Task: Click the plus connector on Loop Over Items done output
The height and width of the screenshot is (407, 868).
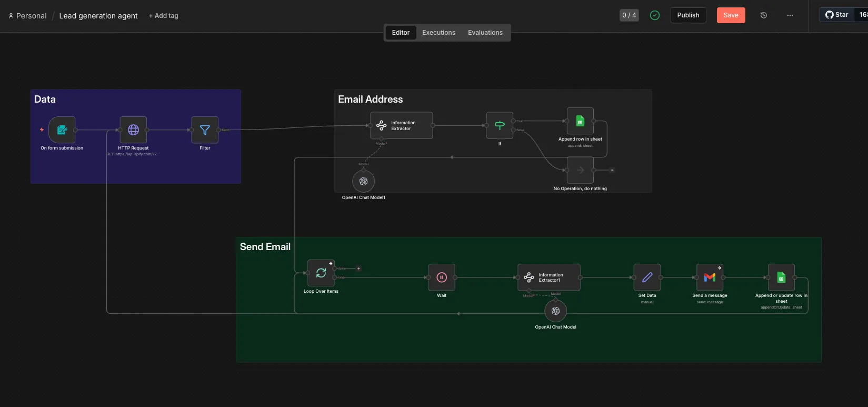Action: click(358, 269)
